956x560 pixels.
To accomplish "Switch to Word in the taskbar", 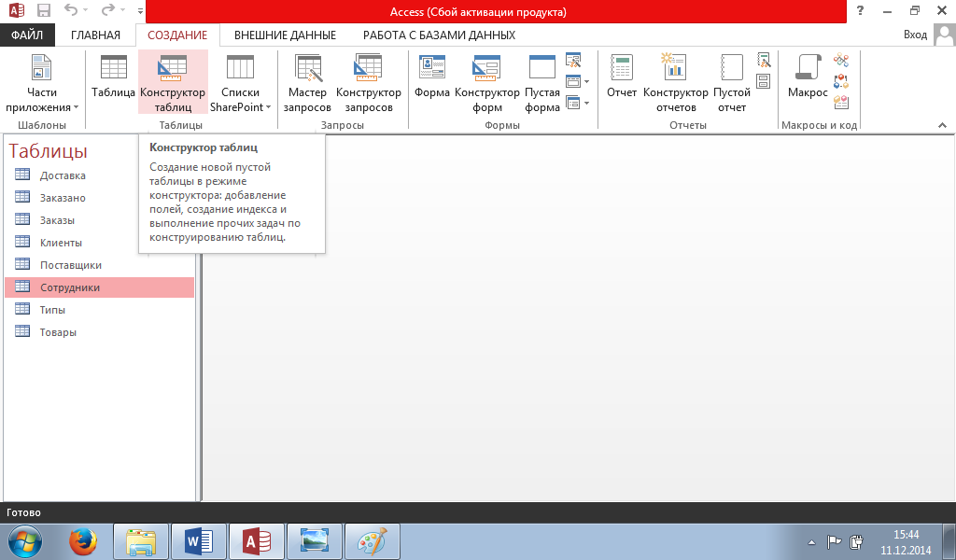I will (x=199, y=541).
